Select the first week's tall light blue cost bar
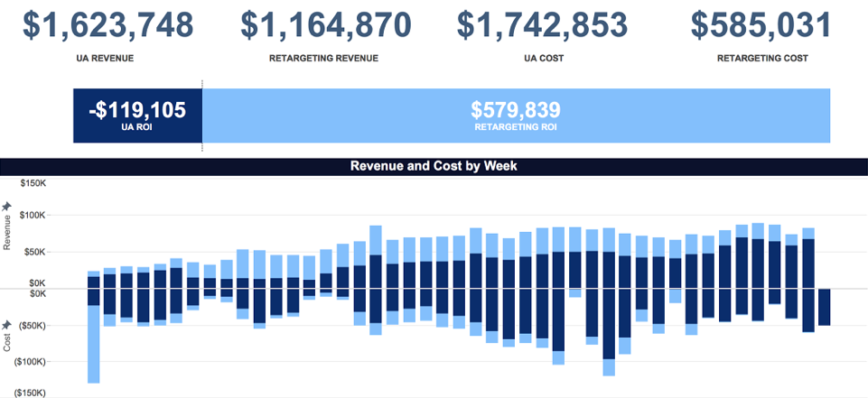Image resolution: width=868 pixels, height=398 pixels. pyautogui.click(x=93, y=345)
